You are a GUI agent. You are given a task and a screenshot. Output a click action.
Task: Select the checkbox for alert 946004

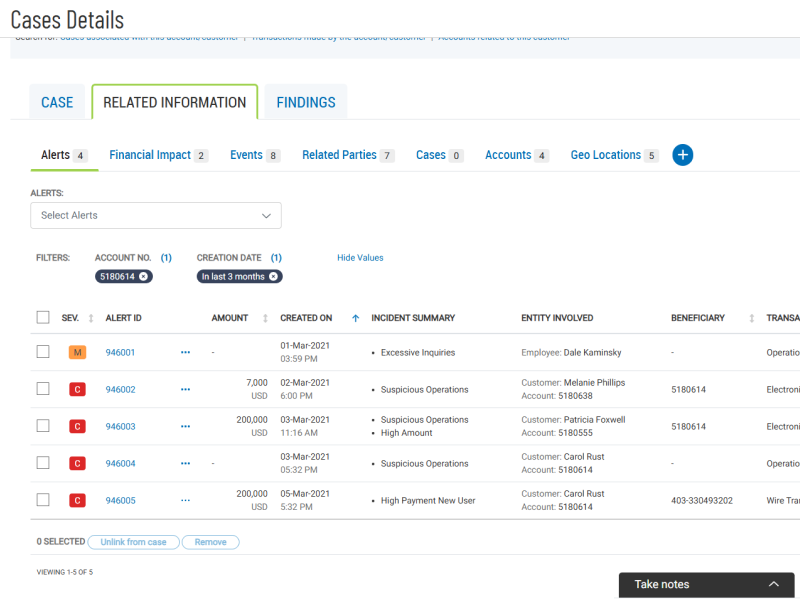(x=43, y=463)
